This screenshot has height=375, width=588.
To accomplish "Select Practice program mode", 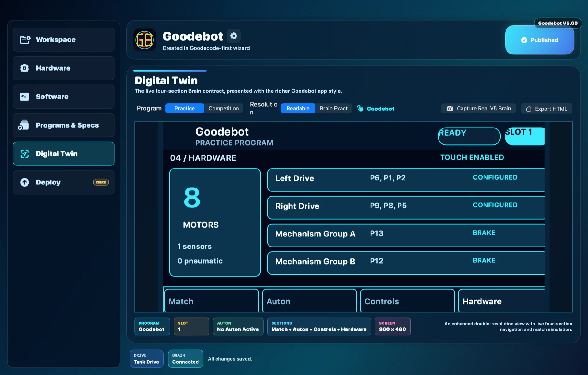I will click(185, 108).
